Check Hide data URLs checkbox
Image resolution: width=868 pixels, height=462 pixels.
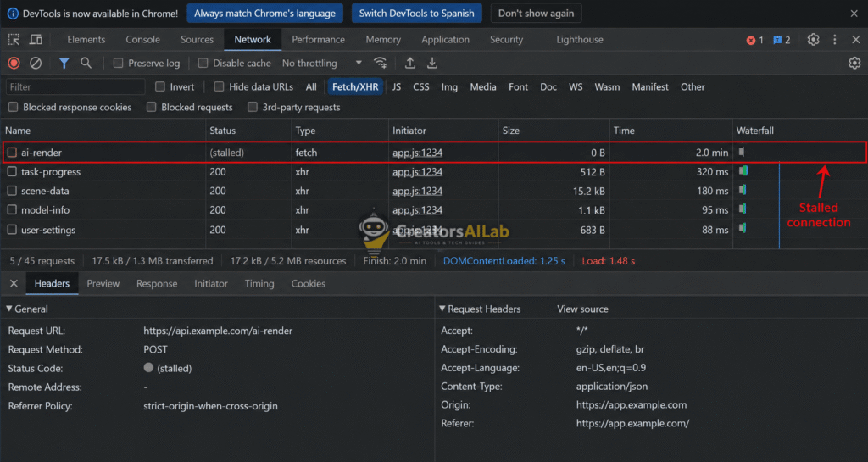tap(220, 86)
